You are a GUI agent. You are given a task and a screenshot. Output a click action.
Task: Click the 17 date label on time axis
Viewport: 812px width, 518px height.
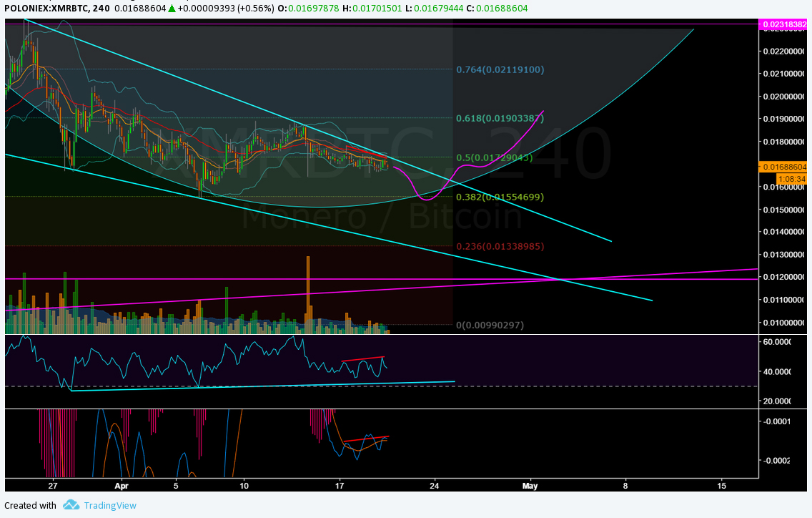pos(340,486)
